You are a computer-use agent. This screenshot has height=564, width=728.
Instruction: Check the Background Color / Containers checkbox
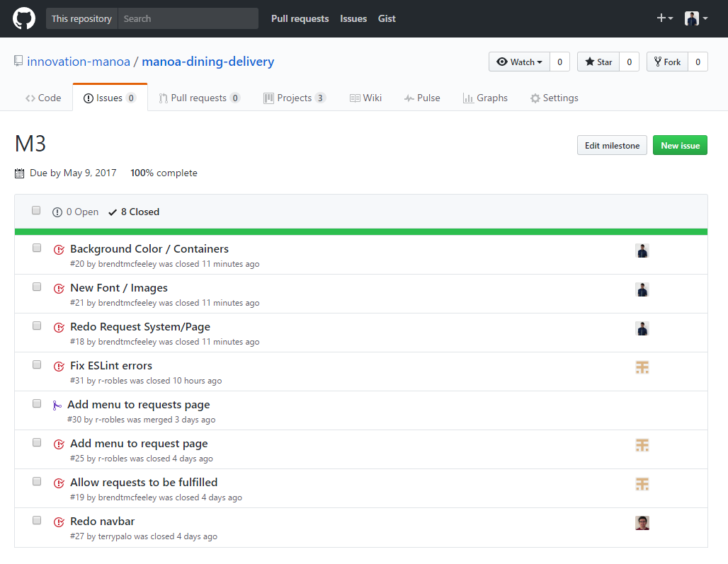point(37,248)
